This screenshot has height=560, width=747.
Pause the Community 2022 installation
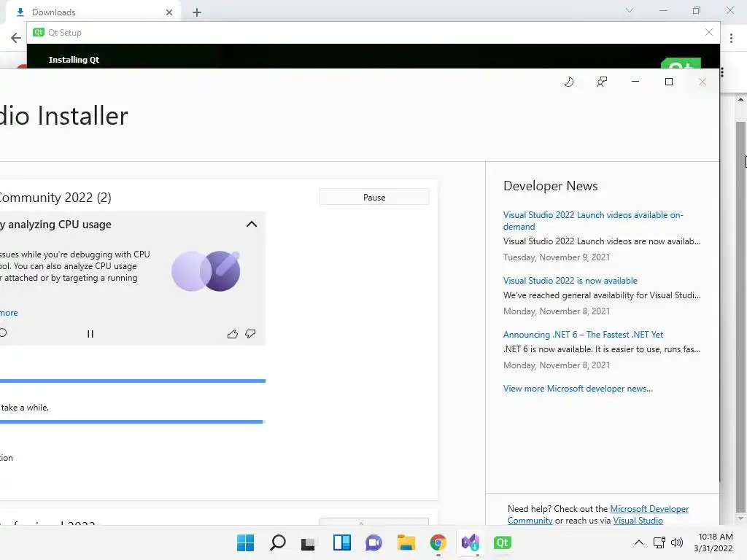tap(374, 197)
